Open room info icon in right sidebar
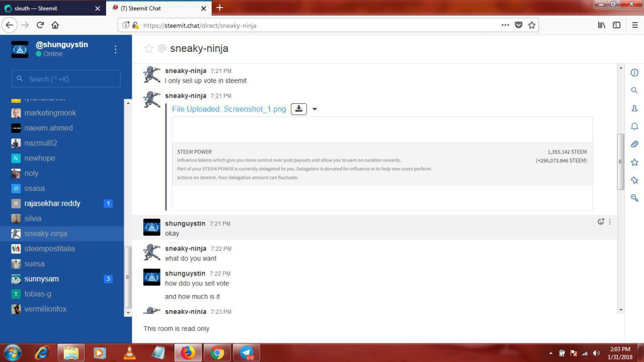Image resolution: width=644 pixels, height=362 pixels. point(634,73)
